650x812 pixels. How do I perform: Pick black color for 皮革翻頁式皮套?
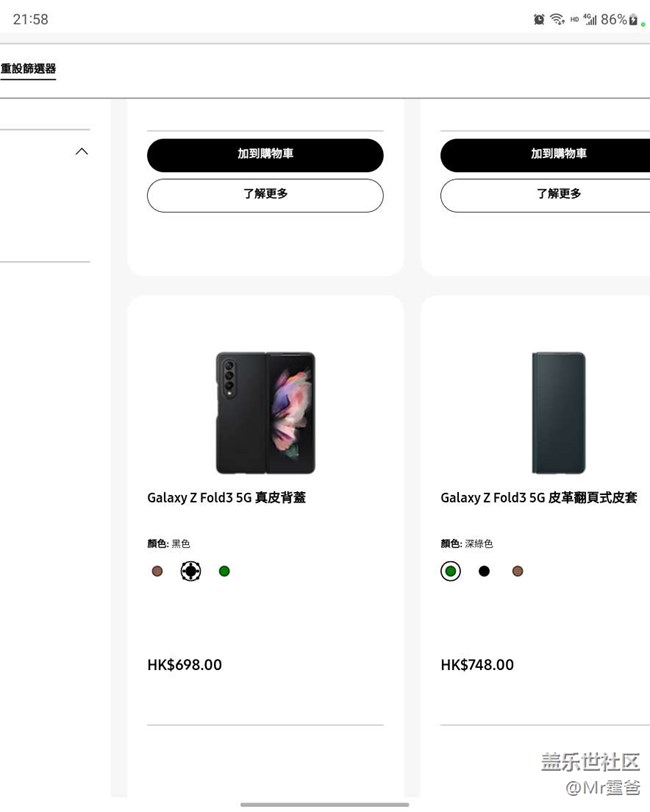coord(484,571)
